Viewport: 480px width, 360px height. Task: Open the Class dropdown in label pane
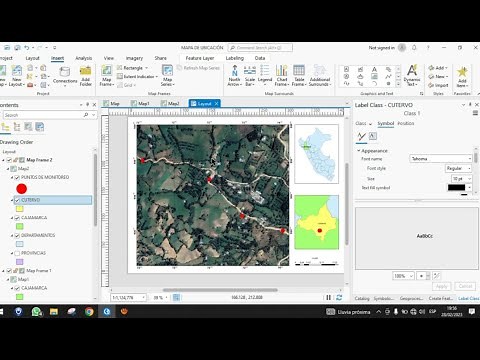coord(363,123)
